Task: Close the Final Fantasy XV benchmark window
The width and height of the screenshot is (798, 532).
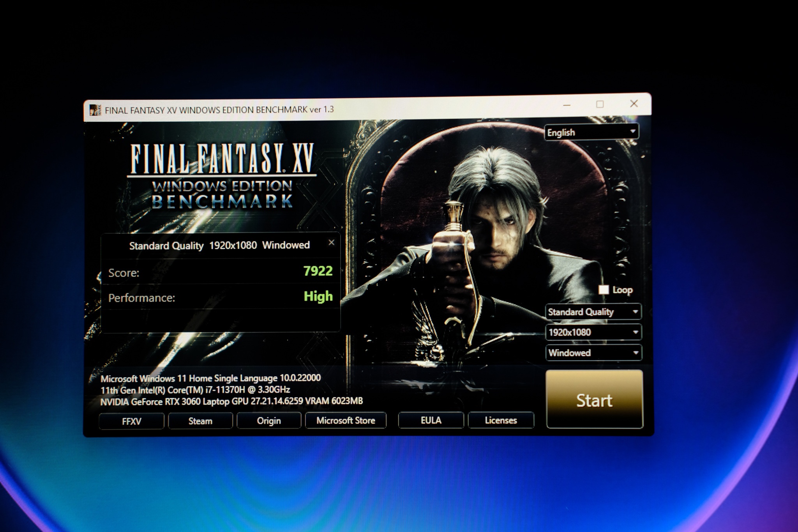Action: point(634,104)
